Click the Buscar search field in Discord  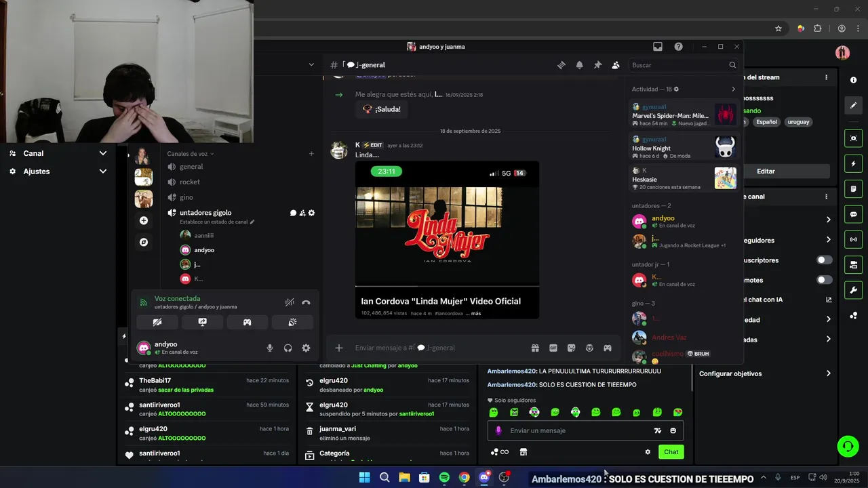click(684, 65)
